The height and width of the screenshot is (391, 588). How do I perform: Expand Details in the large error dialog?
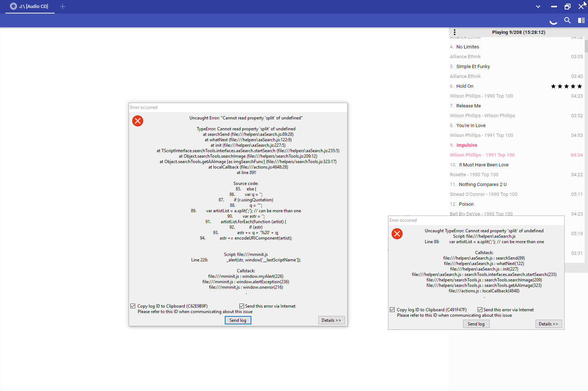click(331, 320)
